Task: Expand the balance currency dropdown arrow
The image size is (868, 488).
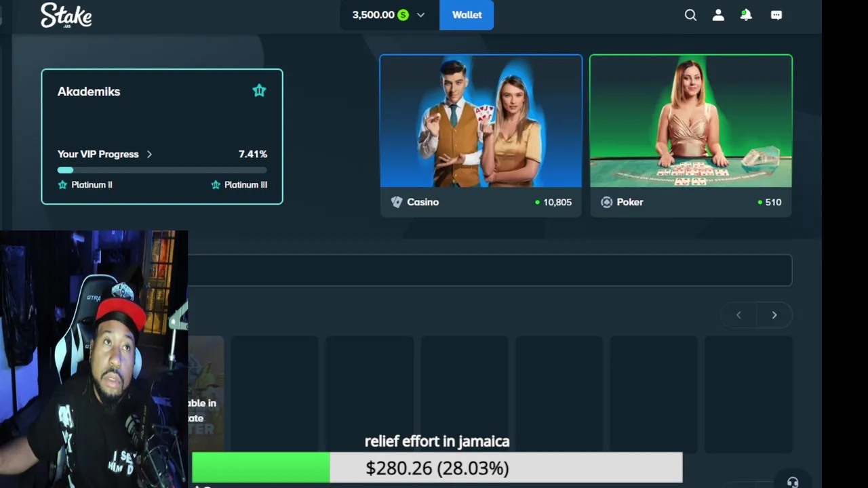Action: [x=420, y=15]
